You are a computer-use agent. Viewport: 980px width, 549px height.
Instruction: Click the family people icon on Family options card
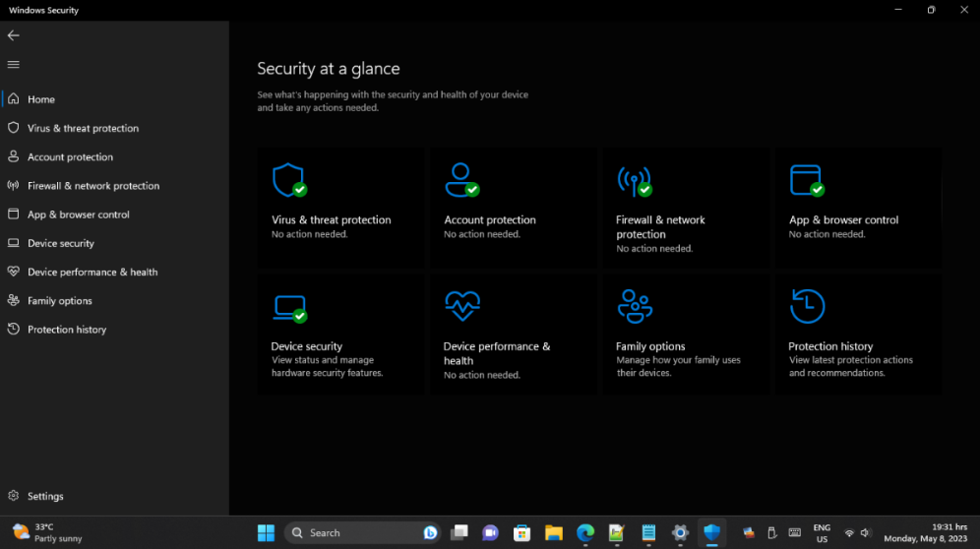[x=635, y=306]
